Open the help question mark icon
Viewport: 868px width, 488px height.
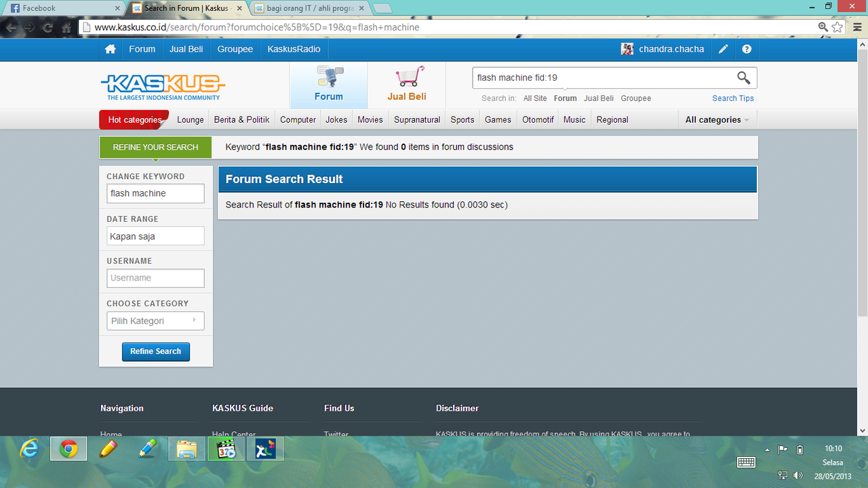[747, 49]
